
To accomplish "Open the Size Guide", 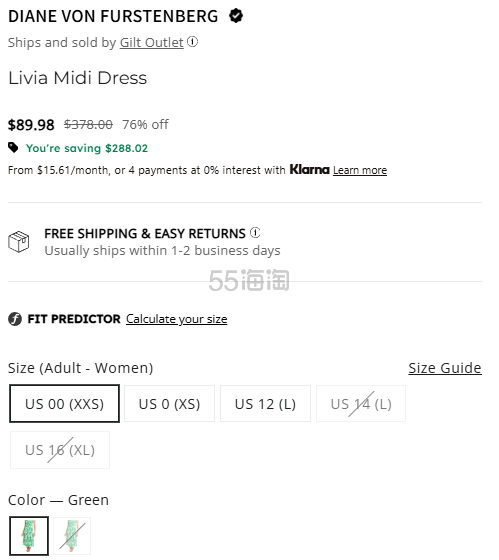I will pyautogui.click(x=445, y=368).
